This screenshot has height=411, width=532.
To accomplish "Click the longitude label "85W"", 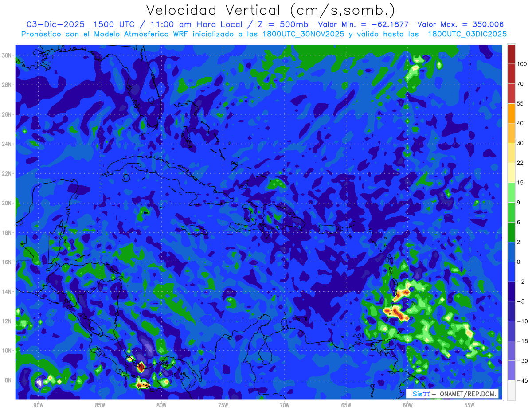I will (100, 405).
